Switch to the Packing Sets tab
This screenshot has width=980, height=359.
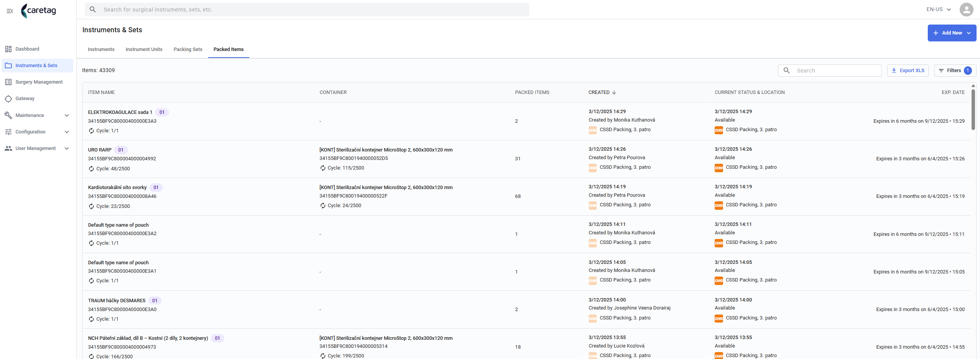coord(188,49)
